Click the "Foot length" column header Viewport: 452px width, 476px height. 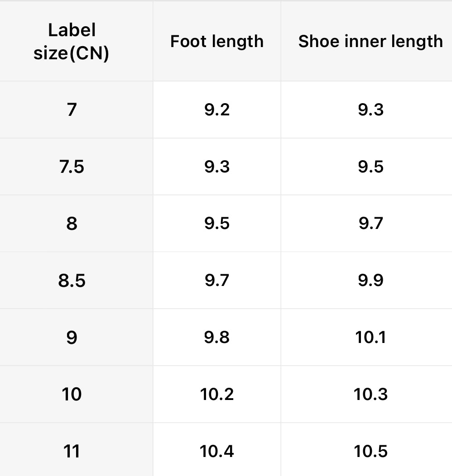(216, 42)
